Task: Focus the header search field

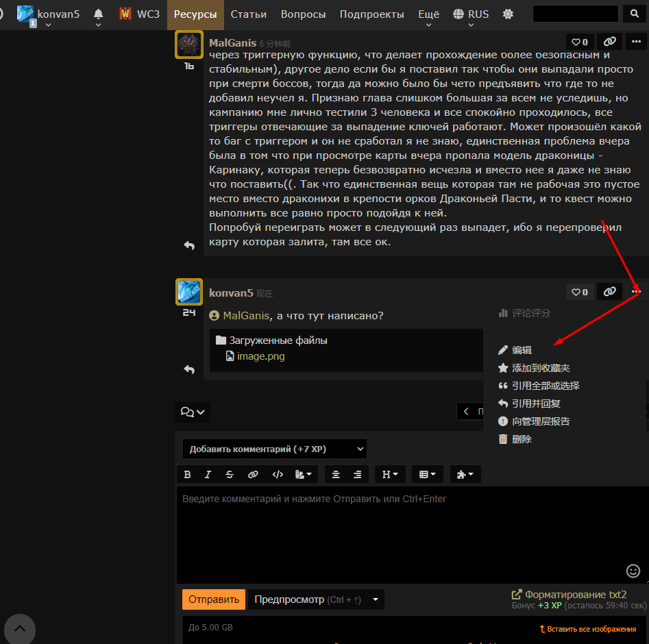Action: pyautogui.click(x=576, y=14)
